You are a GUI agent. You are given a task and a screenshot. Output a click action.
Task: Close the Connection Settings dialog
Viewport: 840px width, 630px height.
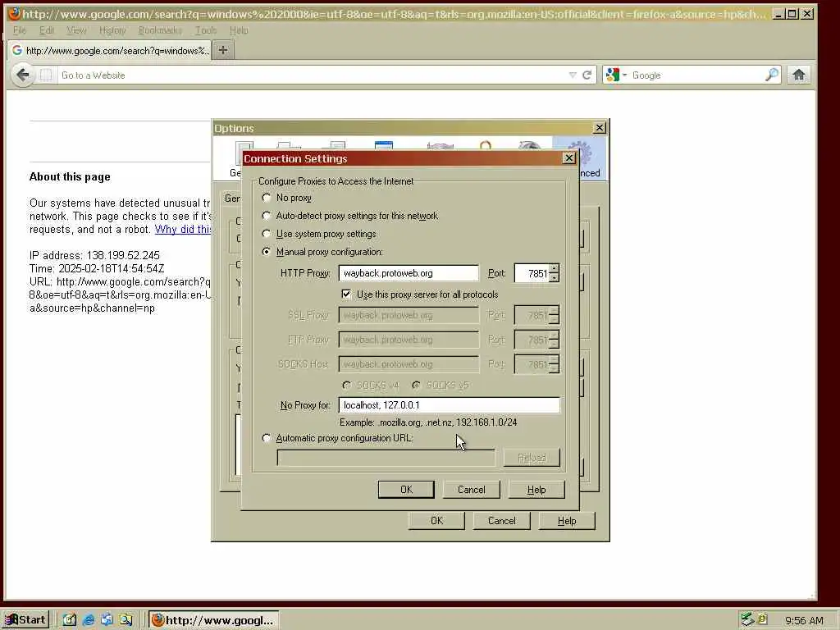[x=569, y=158]
